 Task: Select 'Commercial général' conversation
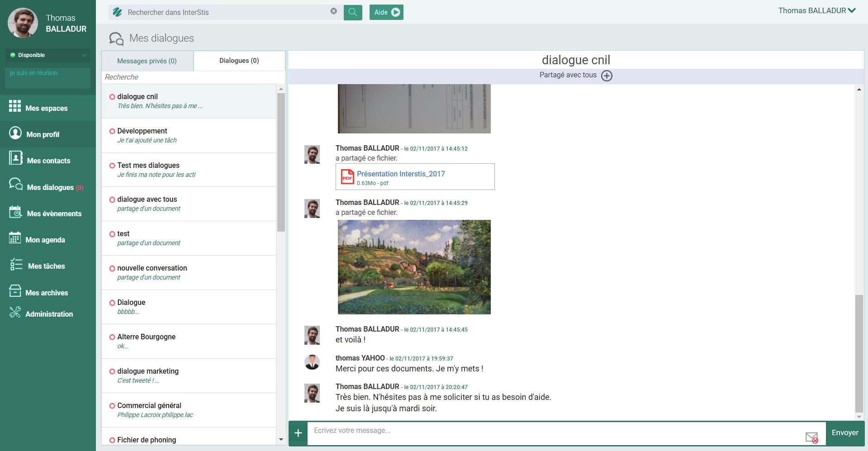click(189, 410)
